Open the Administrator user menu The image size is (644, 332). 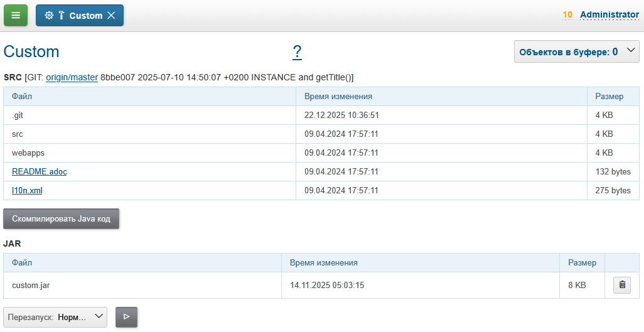point(609,14)
